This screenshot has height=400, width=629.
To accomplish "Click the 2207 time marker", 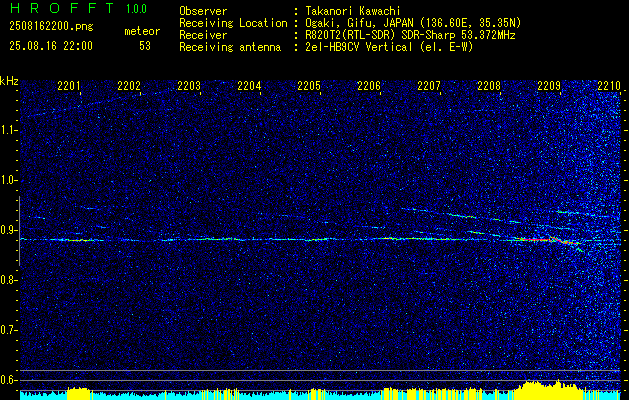I will click(x=429, y=85).
